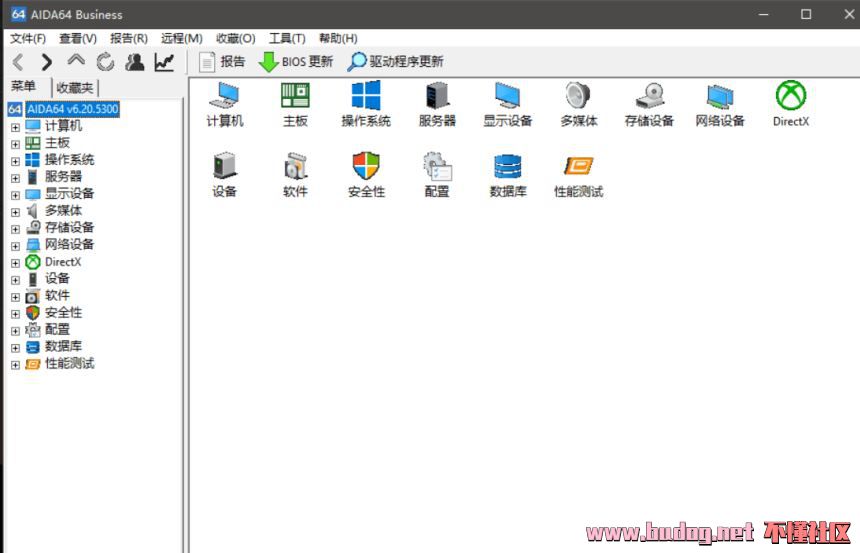Select AIDA64 v6.20.5300 root tree item
Image resolution: width=860 pixels, height=553 pixels.
tap(72, 109)
